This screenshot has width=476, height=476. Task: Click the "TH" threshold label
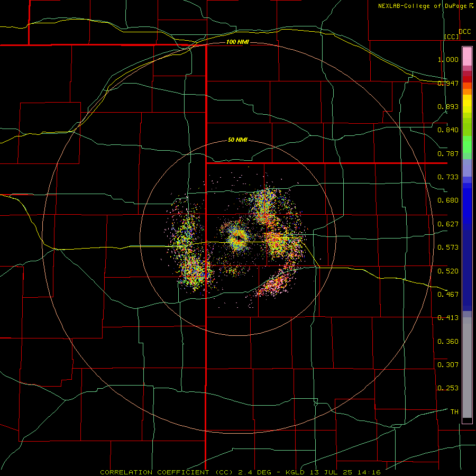click(x=454, y=412)
